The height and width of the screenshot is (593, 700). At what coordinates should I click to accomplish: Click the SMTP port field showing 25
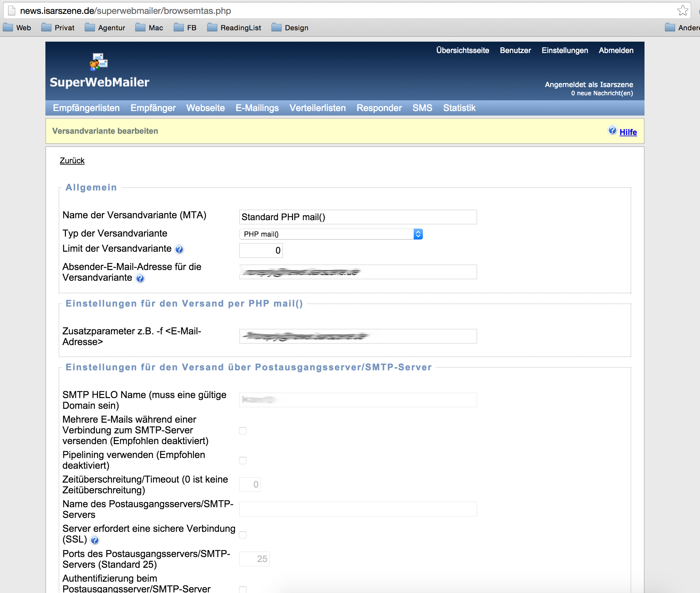point(254,559)
